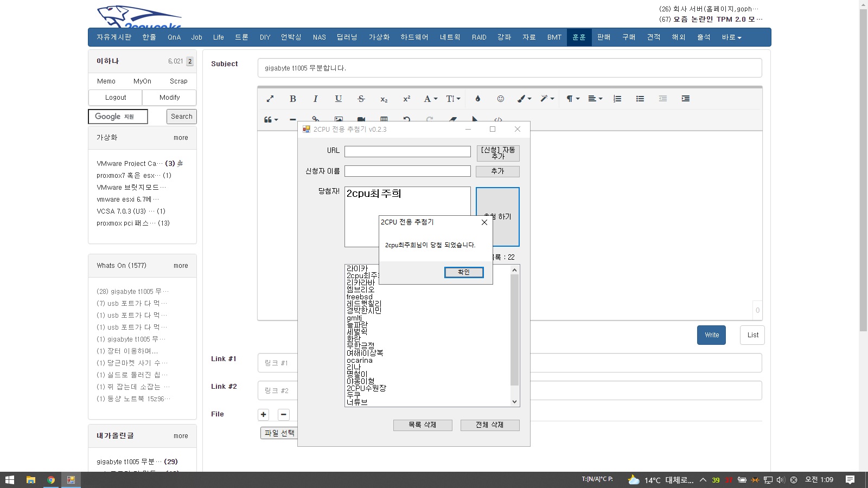Insert an unordered bullet list
The width and height of the screenshot is (868, 488).
click(640, 99)
